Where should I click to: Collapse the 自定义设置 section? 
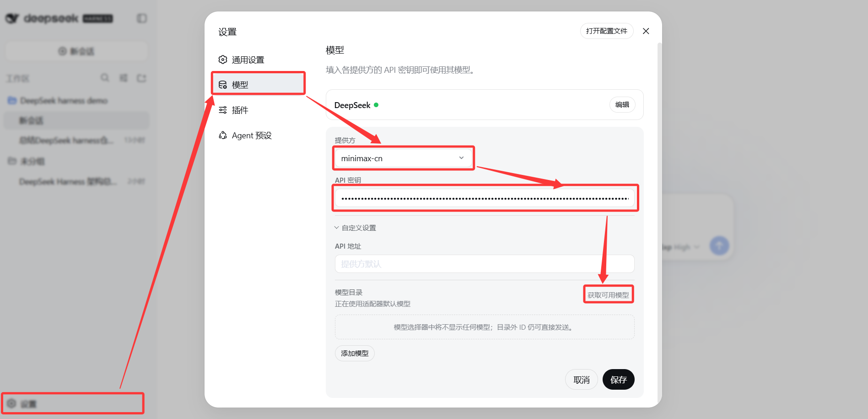[356, 228]
